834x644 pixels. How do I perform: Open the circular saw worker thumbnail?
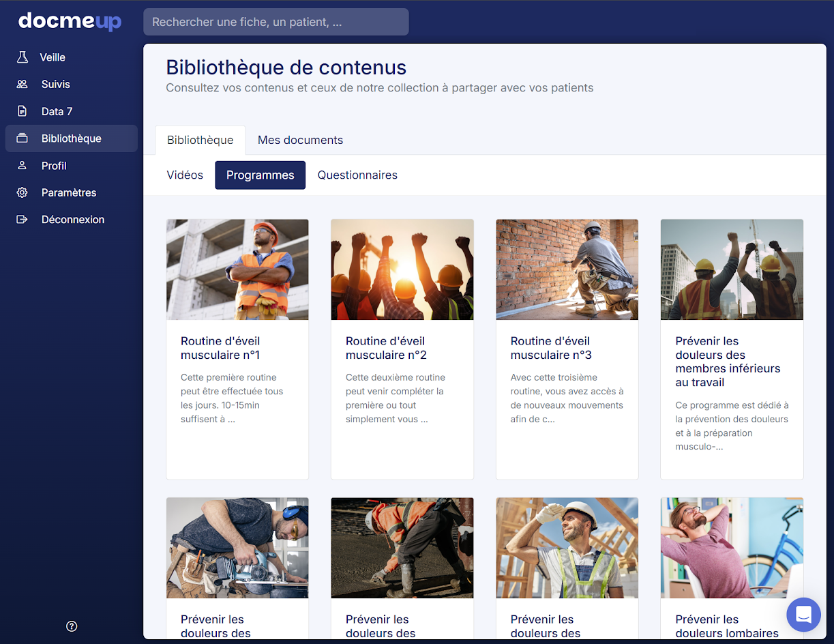coord(237,548)
